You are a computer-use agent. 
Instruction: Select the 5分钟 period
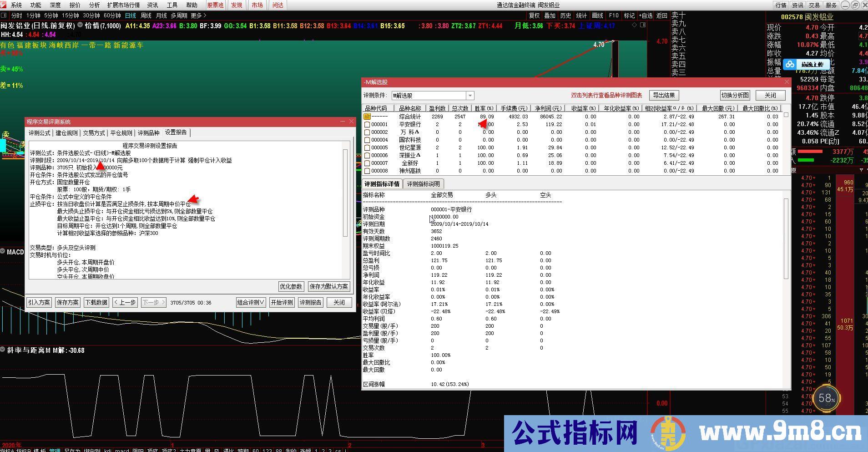51,15
